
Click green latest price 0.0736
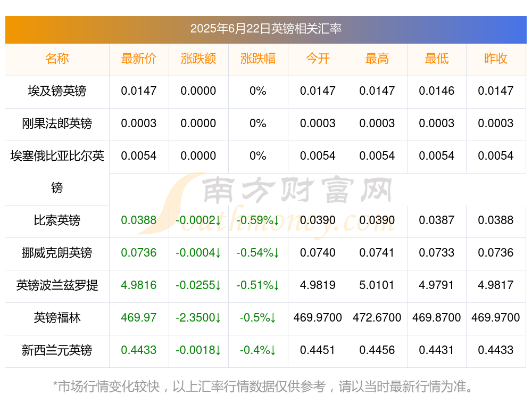pos(139,253)
